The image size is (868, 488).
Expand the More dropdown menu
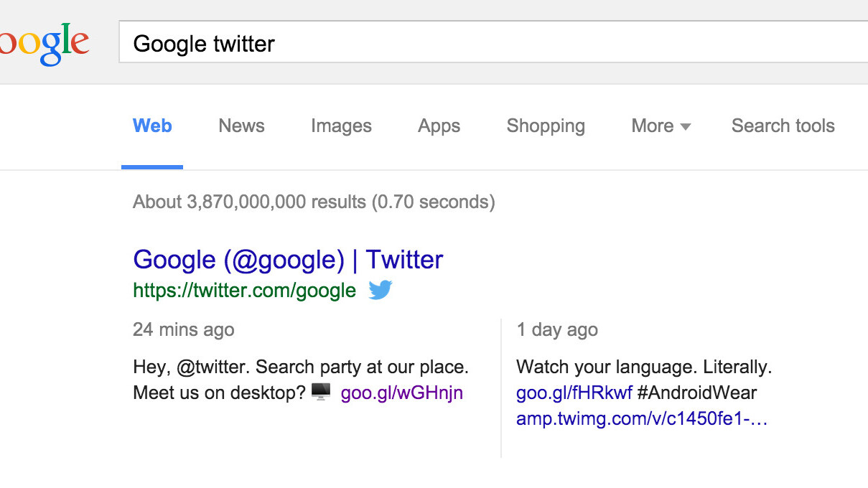pos(661,126)
